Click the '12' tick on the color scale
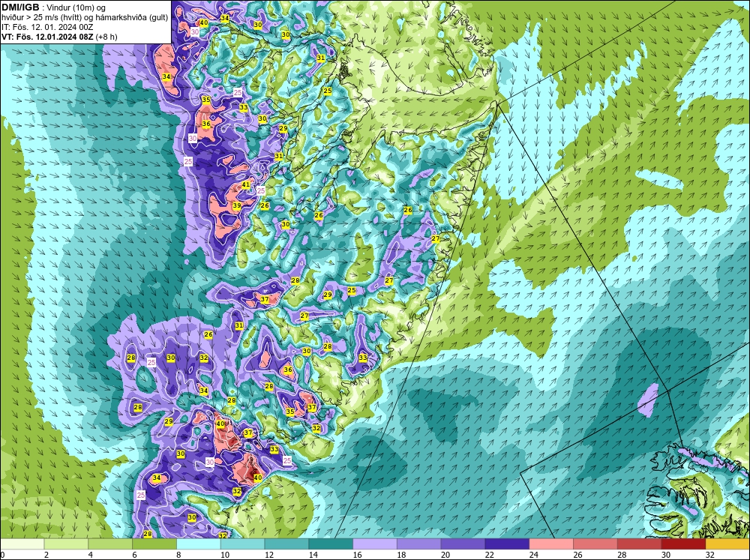Screen dimensions: 750x560 [x=268, y=555]
